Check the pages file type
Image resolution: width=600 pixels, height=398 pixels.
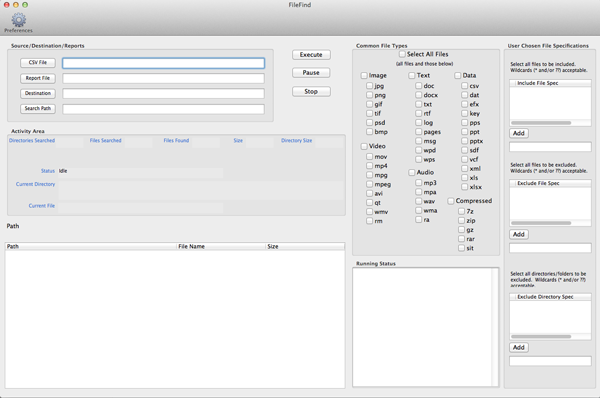tap(419, 132)
